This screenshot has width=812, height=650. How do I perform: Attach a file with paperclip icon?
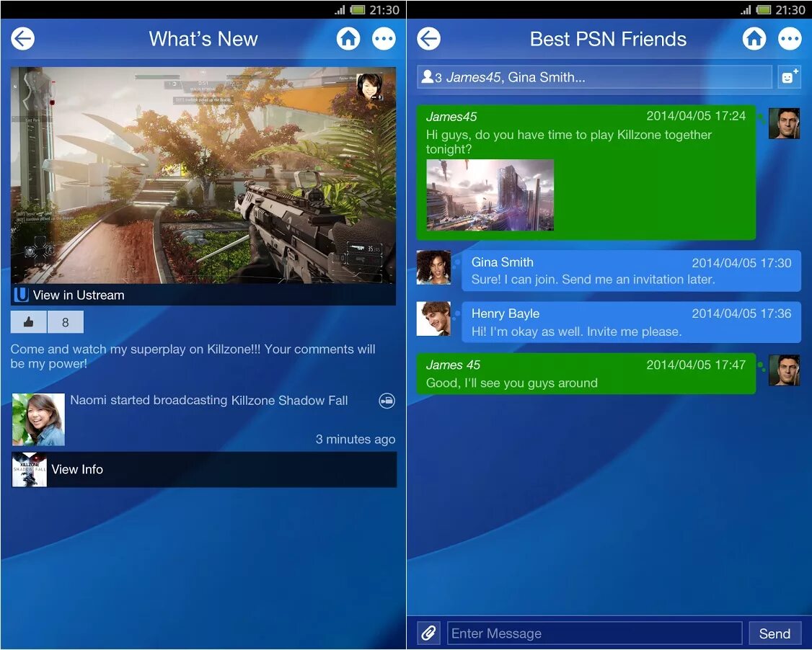pos(428,633)
